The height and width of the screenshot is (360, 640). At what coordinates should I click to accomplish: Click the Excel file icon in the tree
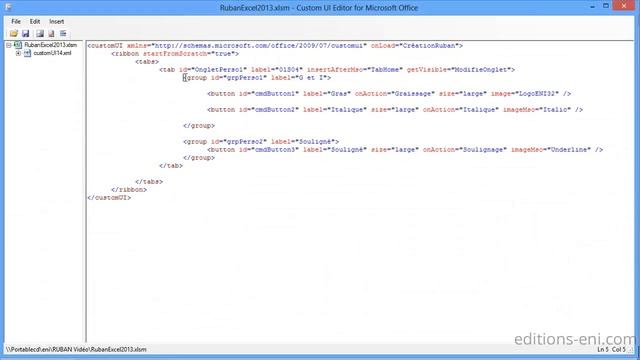click(18, 45)
